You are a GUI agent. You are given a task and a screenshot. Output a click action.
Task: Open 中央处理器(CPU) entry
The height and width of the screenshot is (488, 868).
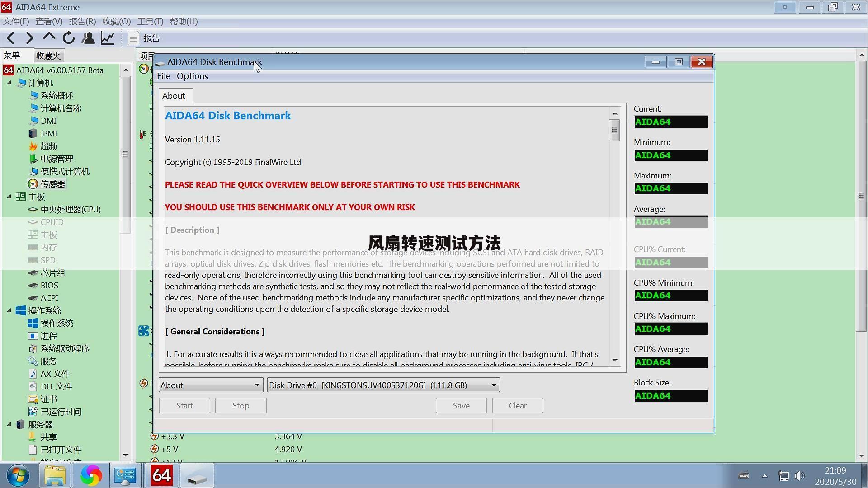point(71,210)
